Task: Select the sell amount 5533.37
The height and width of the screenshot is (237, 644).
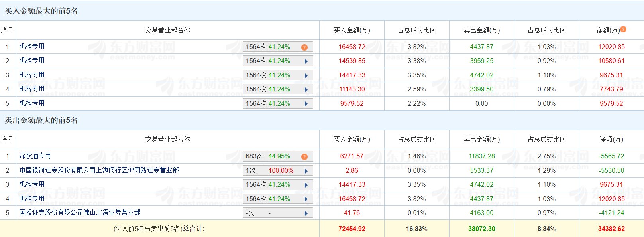Action: 481,171
